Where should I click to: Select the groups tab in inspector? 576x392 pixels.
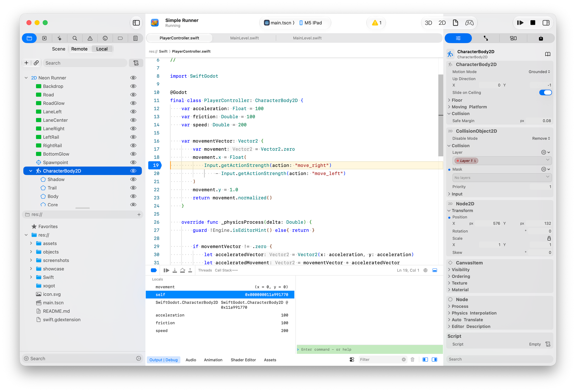(513, 38)
